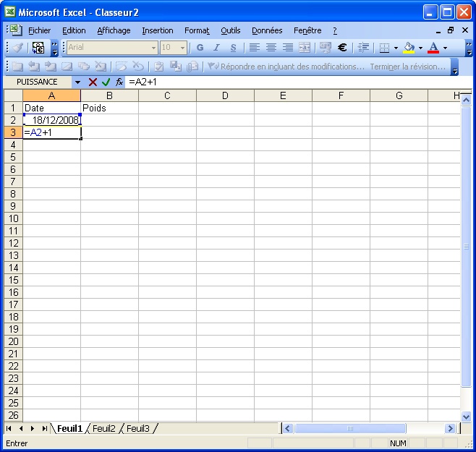Toggle underline (S) formatting
Viewport: 476px width, 452px height.
[233, 48]
